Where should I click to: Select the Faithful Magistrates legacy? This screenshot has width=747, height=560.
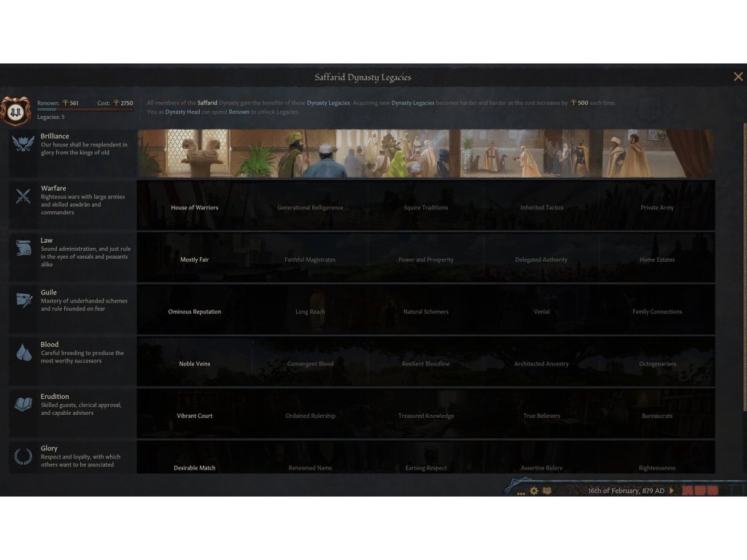310,260
